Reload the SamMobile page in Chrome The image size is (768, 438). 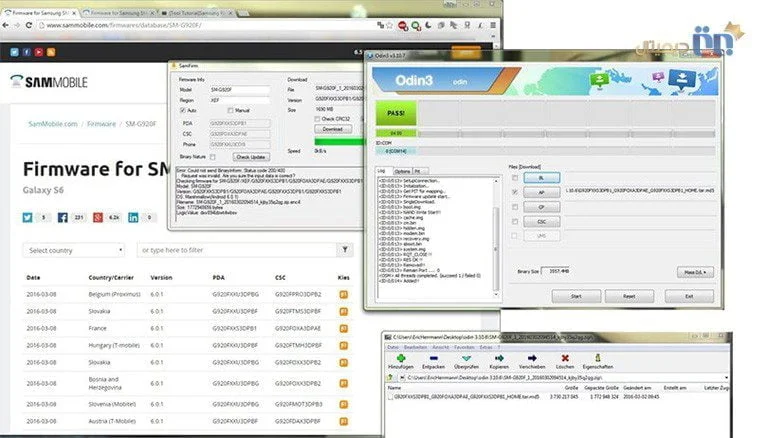pyautogui.click(x=29, y=25)
